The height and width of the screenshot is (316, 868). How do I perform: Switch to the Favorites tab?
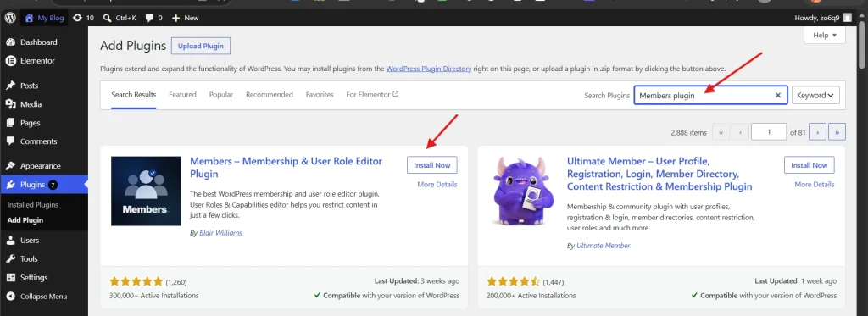click(x=320, y=95)
